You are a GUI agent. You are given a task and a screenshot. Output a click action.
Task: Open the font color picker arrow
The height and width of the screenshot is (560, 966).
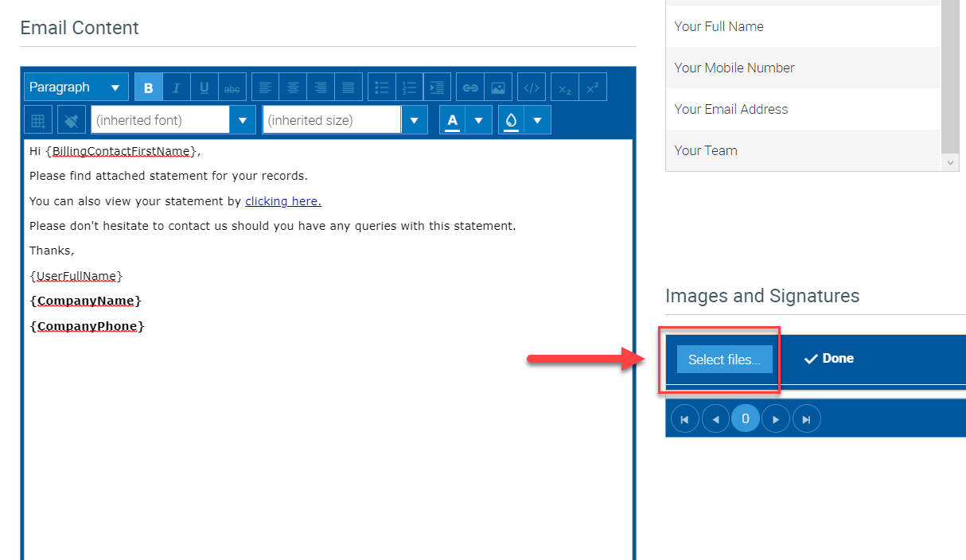478,120
